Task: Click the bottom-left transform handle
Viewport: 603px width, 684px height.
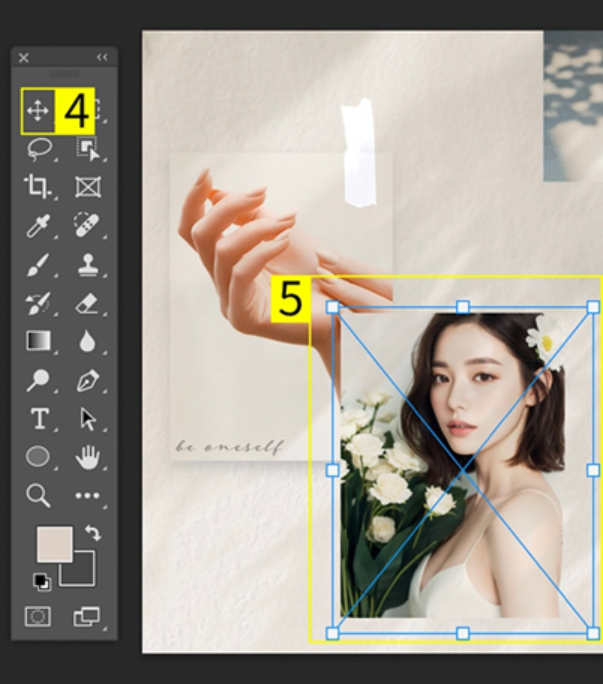Action: (333, 633)
